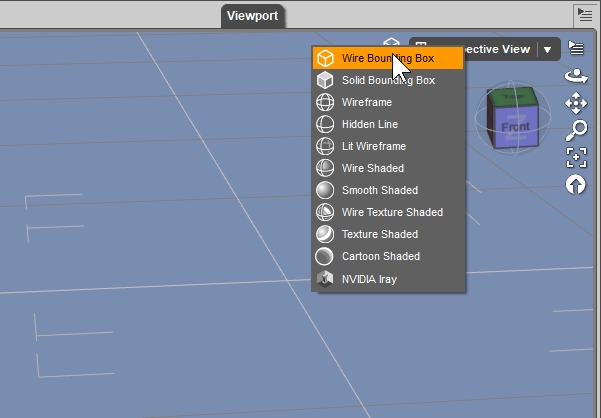
Task: Choose Wireframe draw style
Action: (x=388, y=102)
